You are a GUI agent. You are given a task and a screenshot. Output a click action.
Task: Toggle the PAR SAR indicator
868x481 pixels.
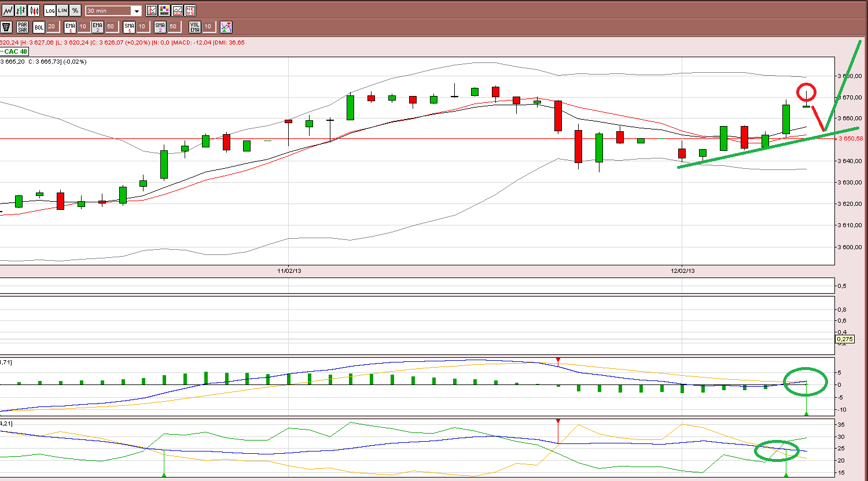23,27
